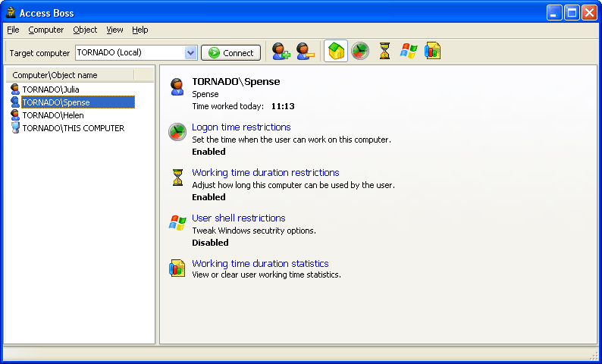Click the Windows flag icon beside User shell restrictions

pos(177,223)
